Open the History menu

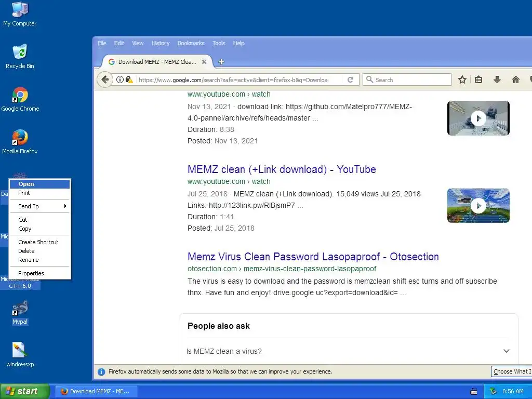point(161,43)
